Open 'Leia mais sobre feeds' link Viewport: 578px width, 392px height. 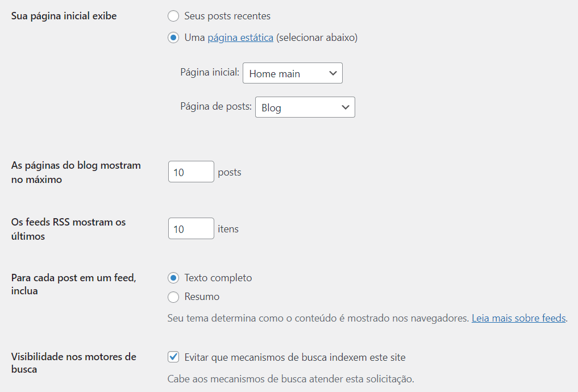pos(519,318)
